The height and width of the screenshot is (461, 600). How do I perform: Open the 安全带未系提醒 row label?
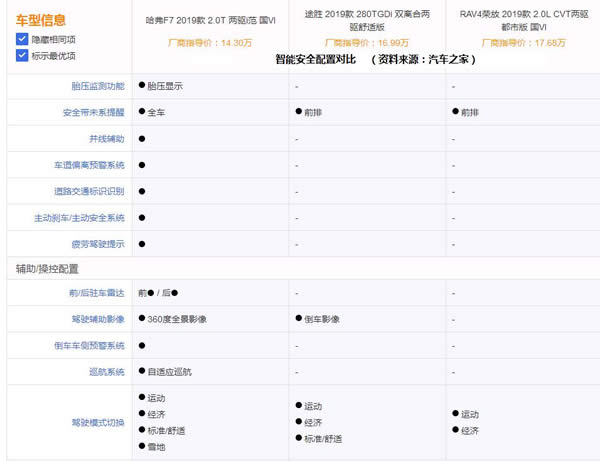point(94,112)
